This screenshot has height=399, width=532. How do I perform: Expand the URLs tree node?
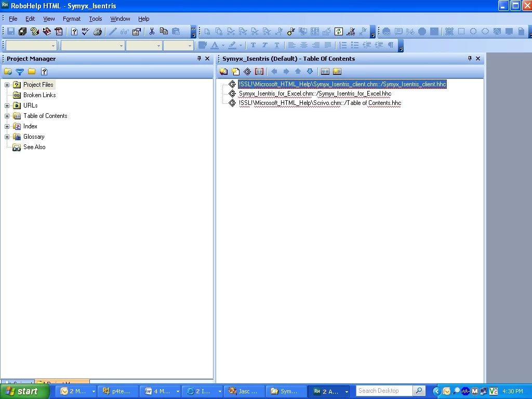click(7, 105)
